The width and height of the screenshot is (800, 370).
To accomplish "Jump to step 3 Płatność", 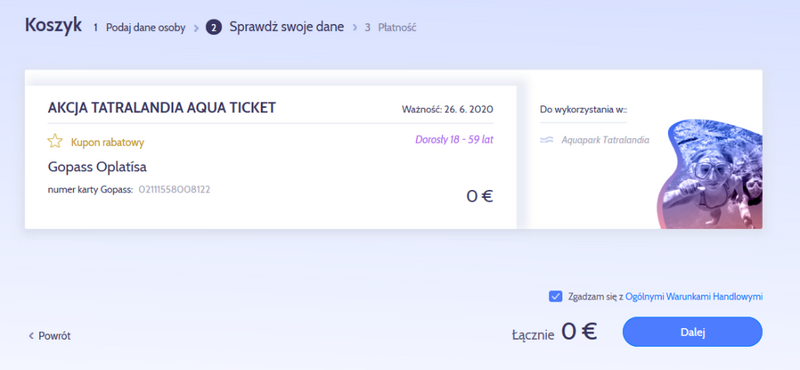I will (x=390, y=28).
